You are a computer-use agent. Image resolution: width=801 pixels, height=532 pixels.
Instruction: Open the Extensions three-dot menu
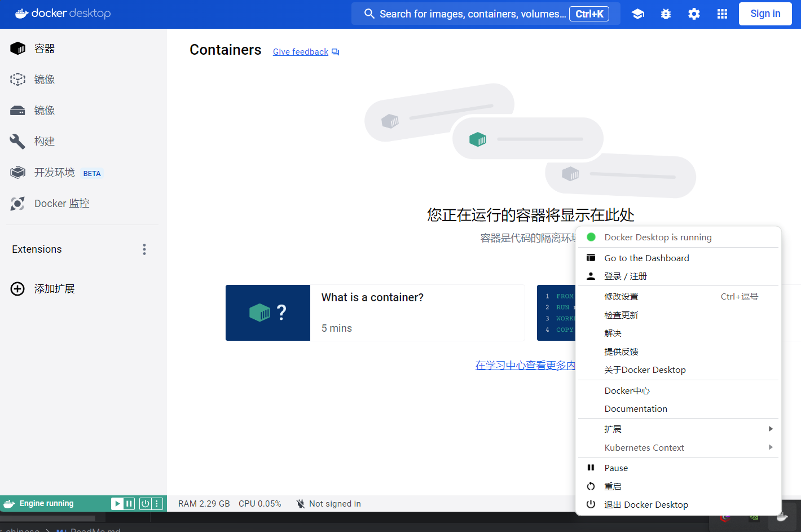[144, 249]
